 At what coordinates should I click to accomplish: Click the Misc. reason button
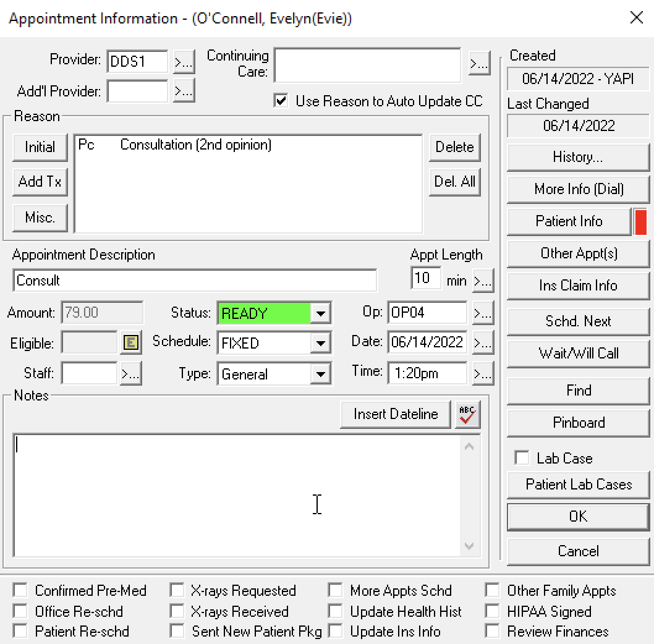click(x=40, y=218)
